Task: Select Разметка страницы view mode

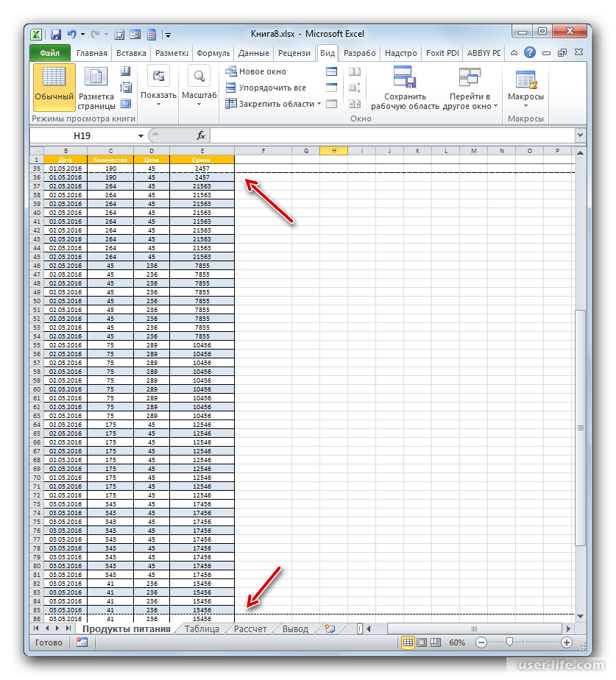Action: click(x=96, y=88)
